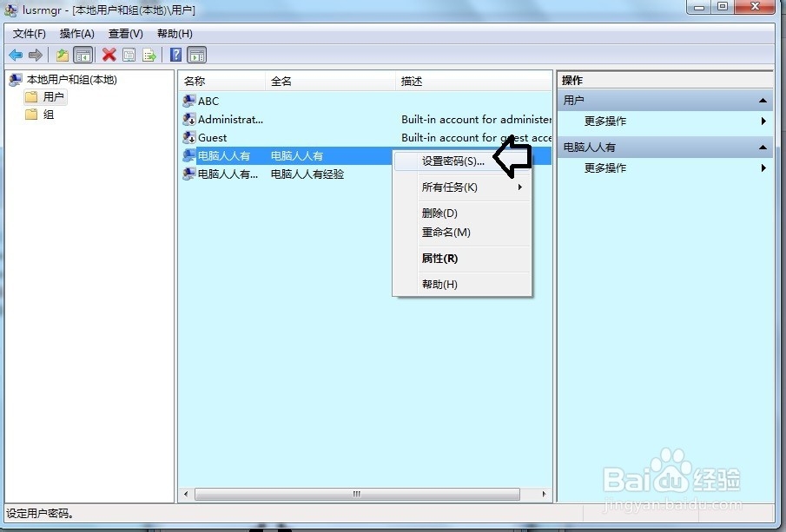Select the 用户 tree item label
Viewport: 786px width, 532px height.
[x=53, y=96]
